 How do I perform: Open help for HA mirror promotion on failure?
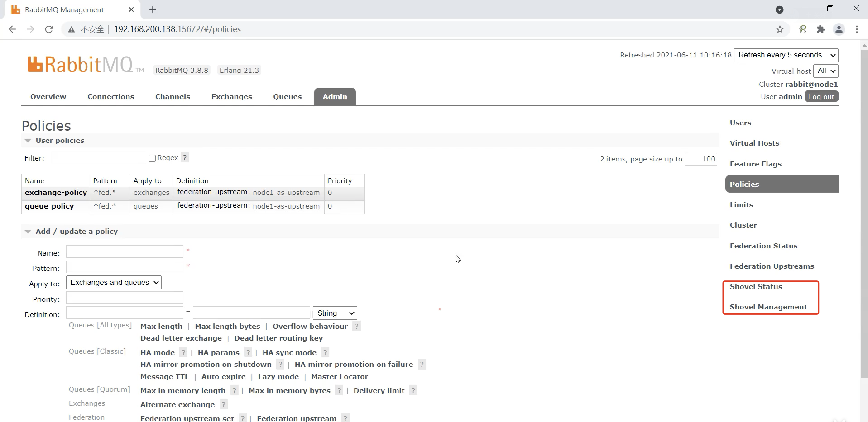pyautogui.click(x=422, y=365)
